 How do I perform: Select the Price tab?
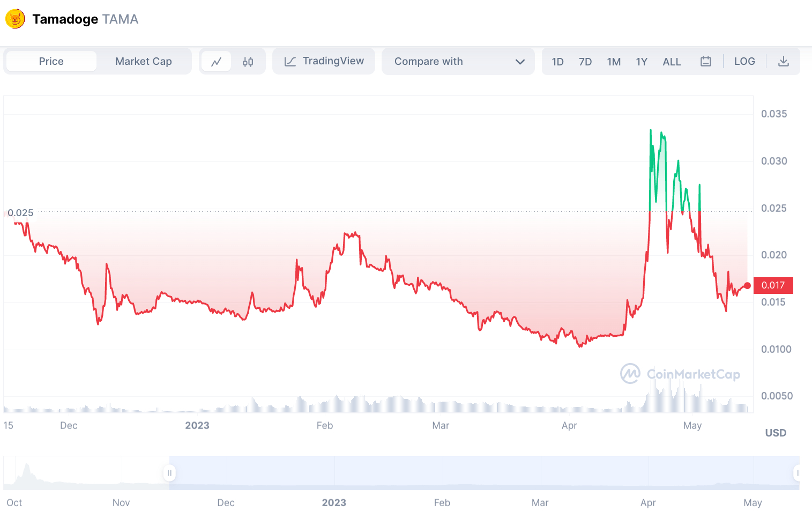[51, 61]
